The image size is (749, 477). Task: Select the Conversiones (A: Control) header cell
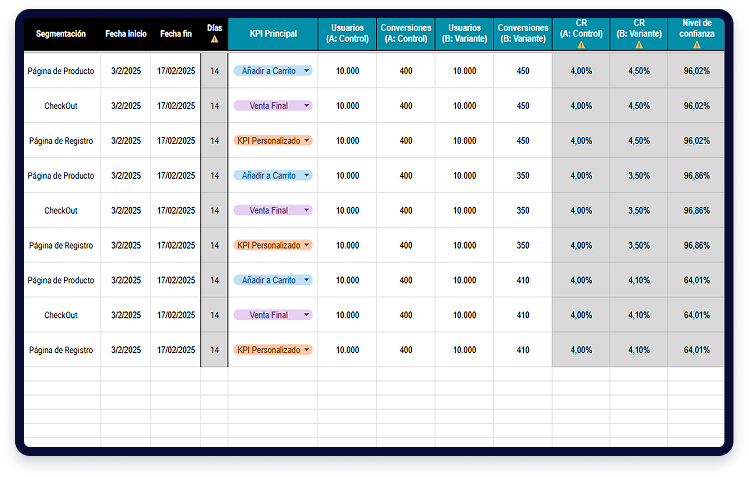point(405,34)
